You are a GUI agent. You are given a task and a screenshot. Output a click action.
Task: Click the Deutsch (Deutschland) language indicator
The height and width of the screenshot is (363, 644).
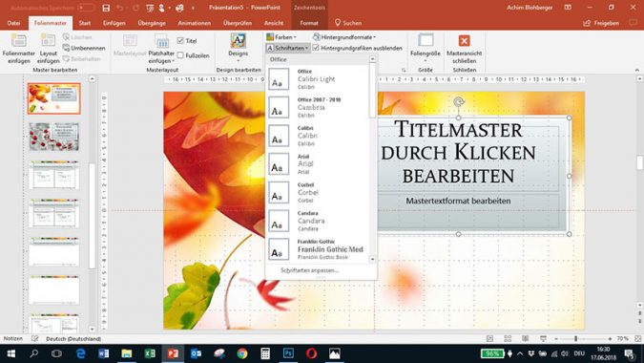pos(73,339)
